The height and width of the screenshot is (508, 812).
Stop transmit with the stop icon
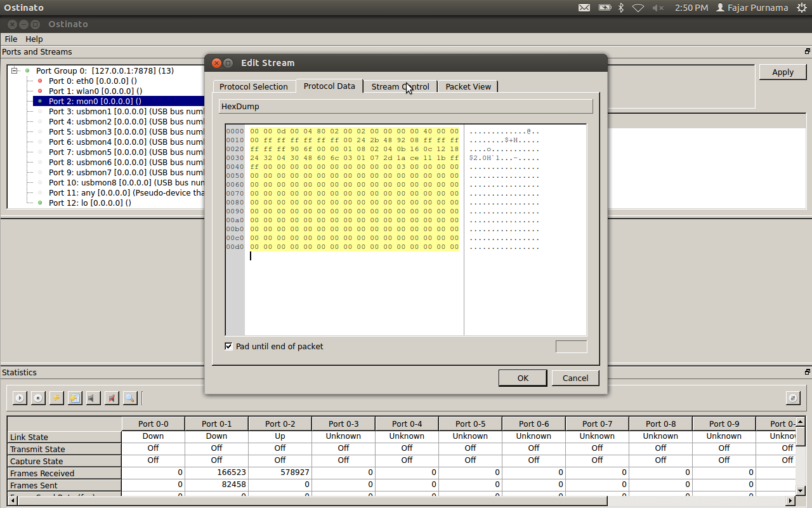point(38,398)
